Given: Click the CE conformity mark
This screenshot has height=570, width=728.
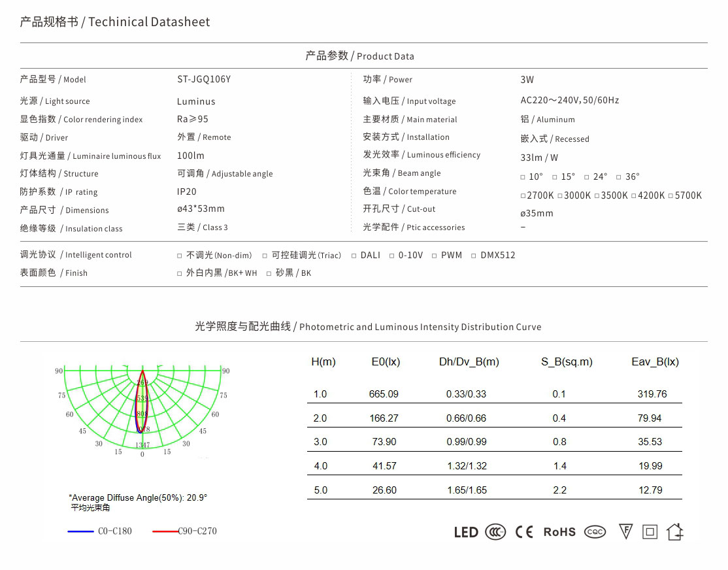Looking at the screenshot, I should tap(524, 532).
